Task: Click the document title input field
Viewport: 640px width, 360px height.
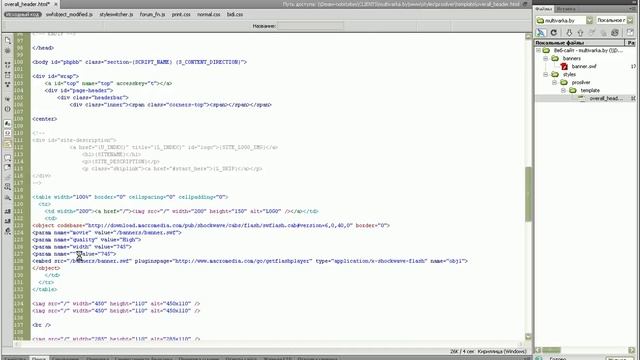Action: pos(310,26)
